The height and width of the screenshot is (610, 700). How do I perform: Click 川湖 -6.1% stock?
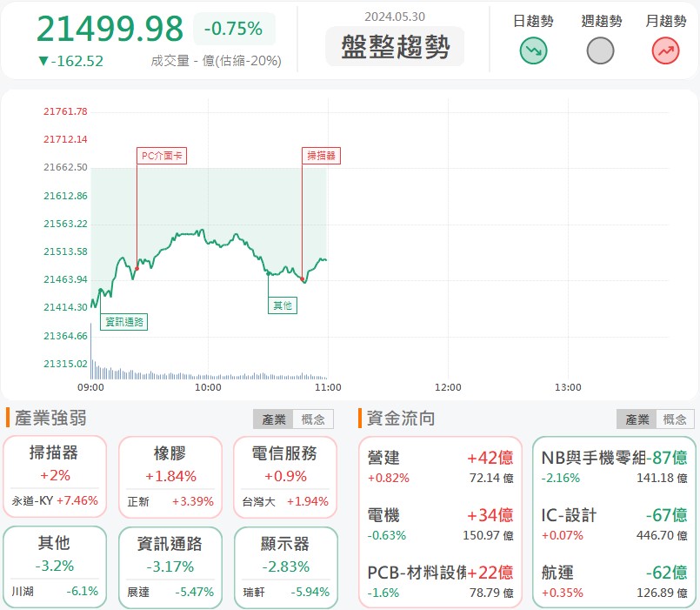(x=55, y=591)
